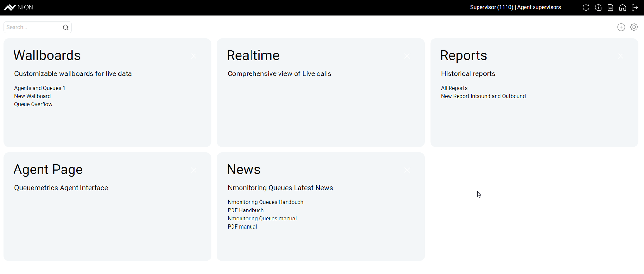
Task: Go to home via house icon
Action: click(x=622, y=7)
